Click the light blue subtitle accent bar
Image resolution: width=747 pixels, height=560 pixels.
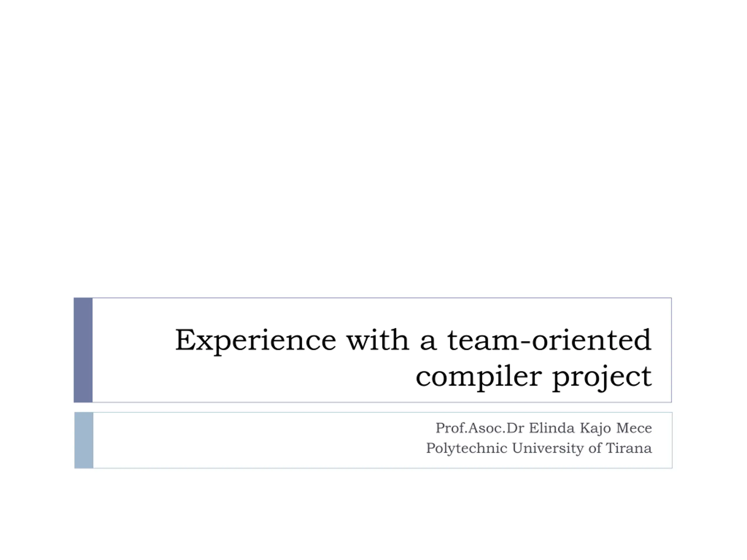click(x=84, y=440)
